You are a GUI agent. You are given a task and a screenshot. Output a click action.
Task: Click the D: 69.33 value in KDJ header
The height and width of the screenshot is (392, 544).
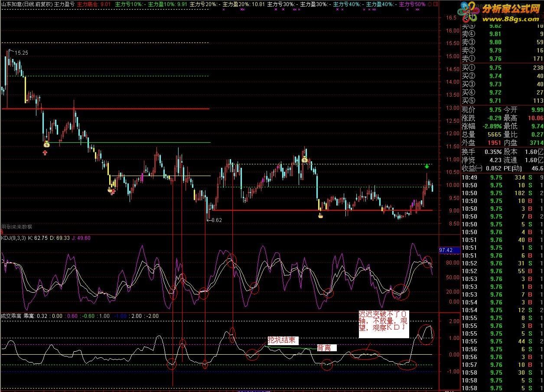59,238
